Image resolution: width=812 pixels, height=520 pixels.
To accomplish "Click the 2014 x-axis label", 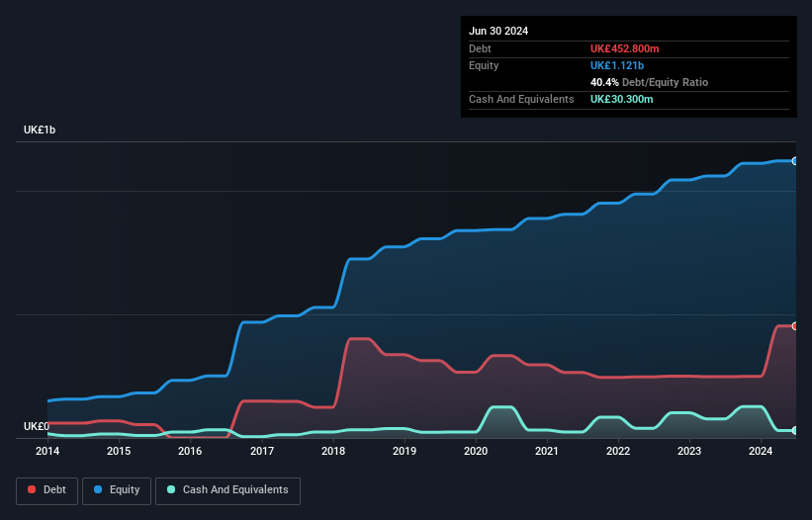I will pyautogui.click(x=47, y=451).
